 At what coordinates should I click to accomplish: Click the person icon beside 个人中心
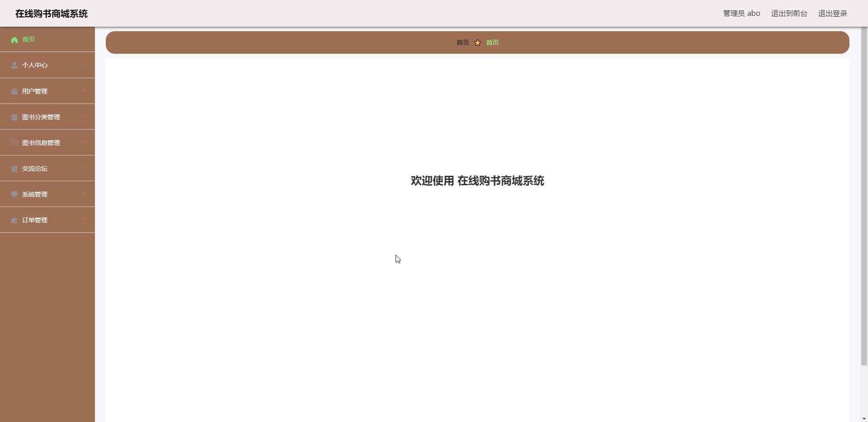(14, 66)
